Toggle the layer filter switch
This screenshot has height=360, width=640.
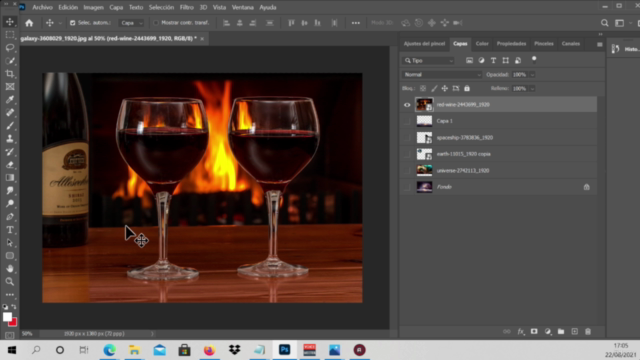[534, 60]
